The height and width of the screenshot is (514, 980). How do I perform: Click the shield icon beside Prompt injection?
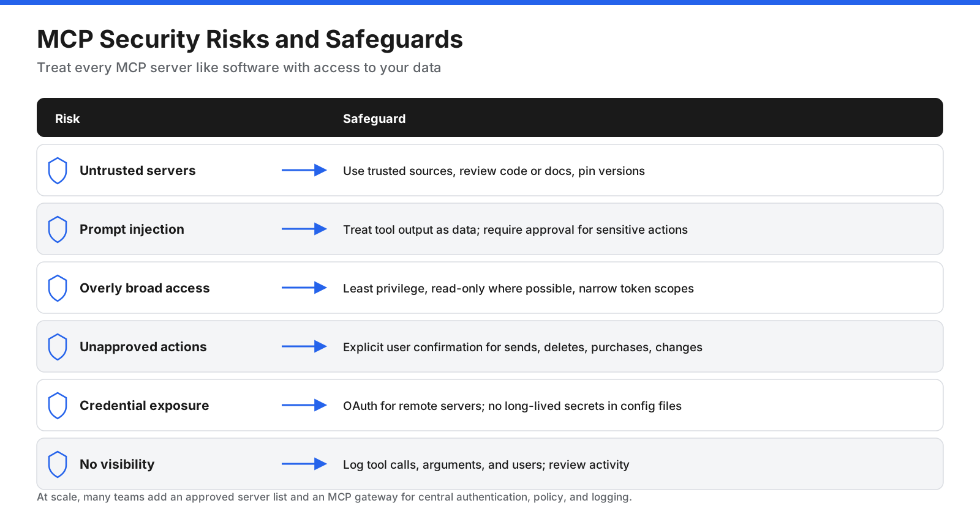coord(58,229)
